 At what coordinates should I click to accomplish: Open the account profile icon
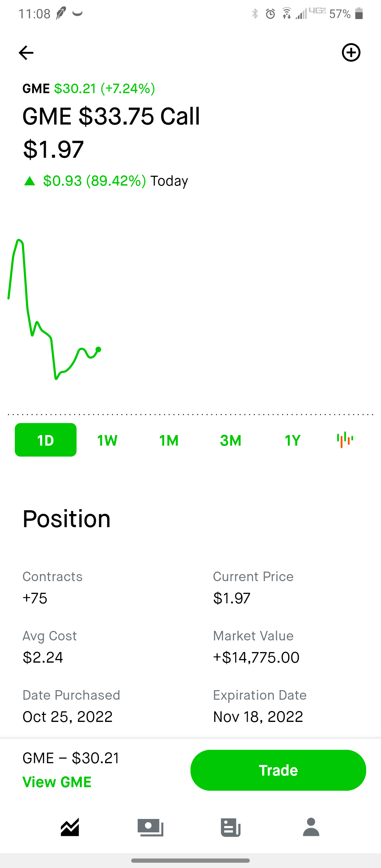(x=311, y=827)
